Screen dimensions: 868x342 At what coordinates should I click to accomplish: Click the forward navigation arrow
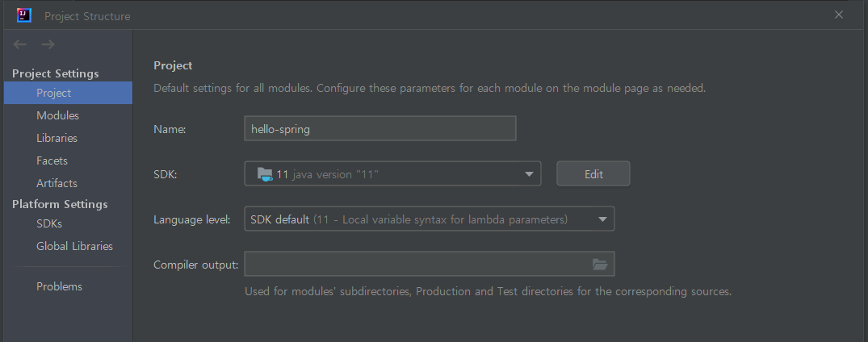(48, 44)
